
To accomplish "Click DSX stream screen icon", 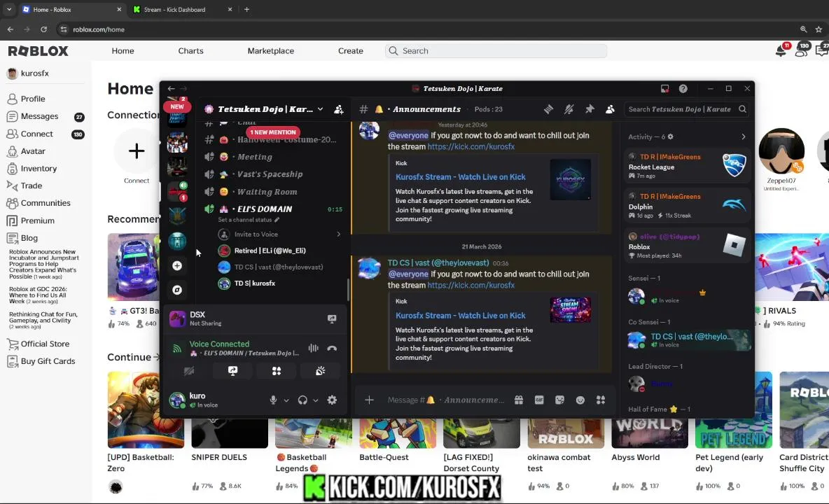I will [331, 318].
